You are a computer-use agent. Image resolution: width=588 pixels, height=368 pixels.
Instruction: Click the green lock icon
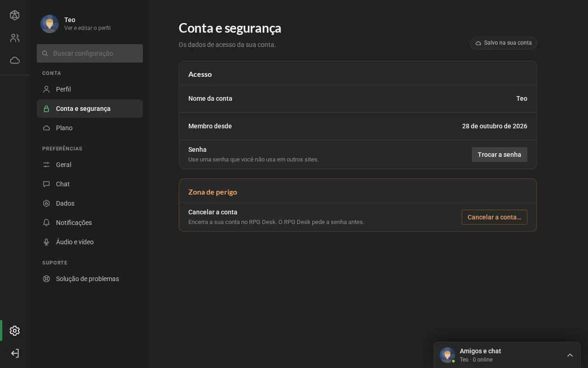(46, 109)
